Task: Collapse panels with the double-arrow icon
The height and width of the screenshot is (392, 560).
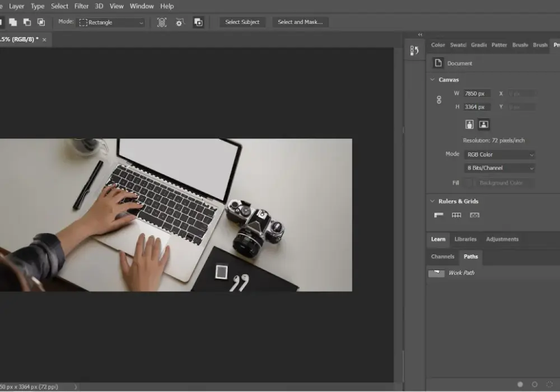Action: (420, 35)
